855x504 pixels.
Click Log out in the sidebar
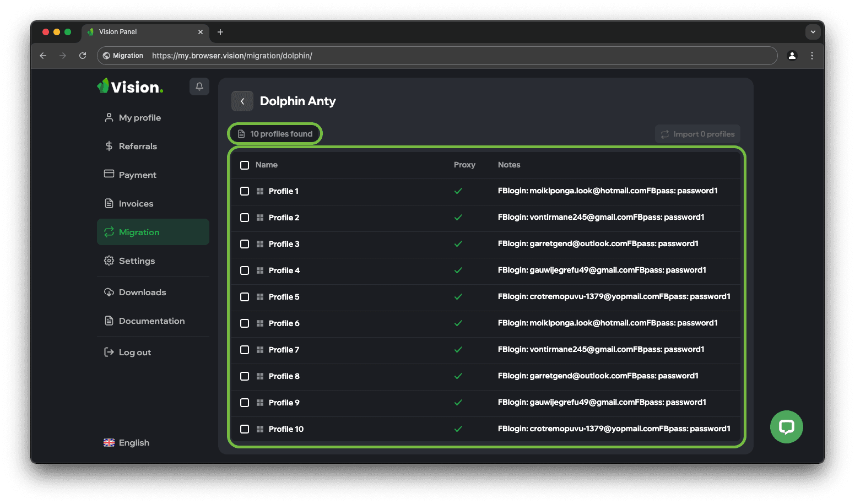(x=134, y=353)
